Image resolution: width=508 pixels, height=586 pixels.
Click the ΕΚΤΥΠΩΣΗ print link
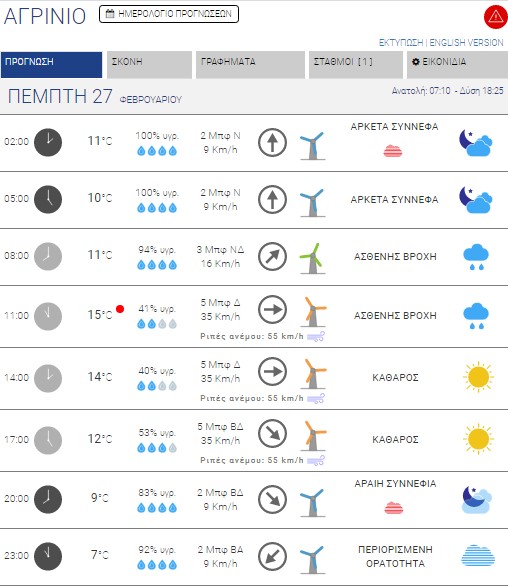coord(401,43)
